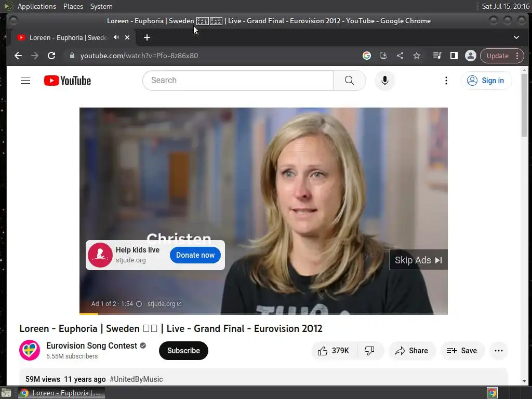Mute the tab using speaker icon
This screenshot has width=532, height=399.
pos(116,37)
